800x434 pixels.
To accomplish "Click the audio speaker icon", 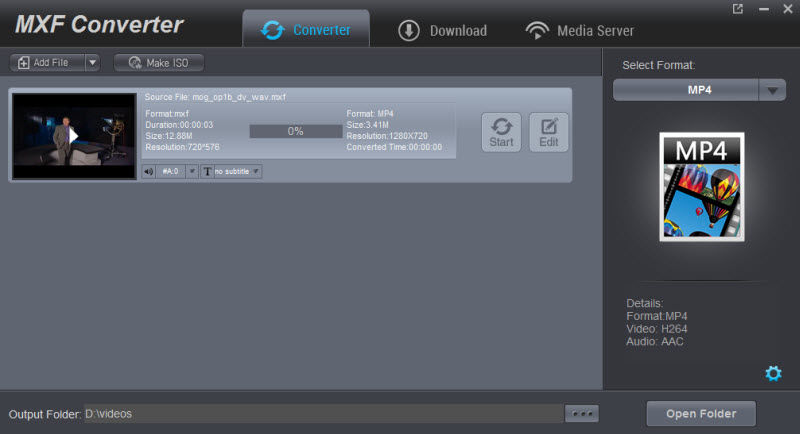I will click(148, 171).
